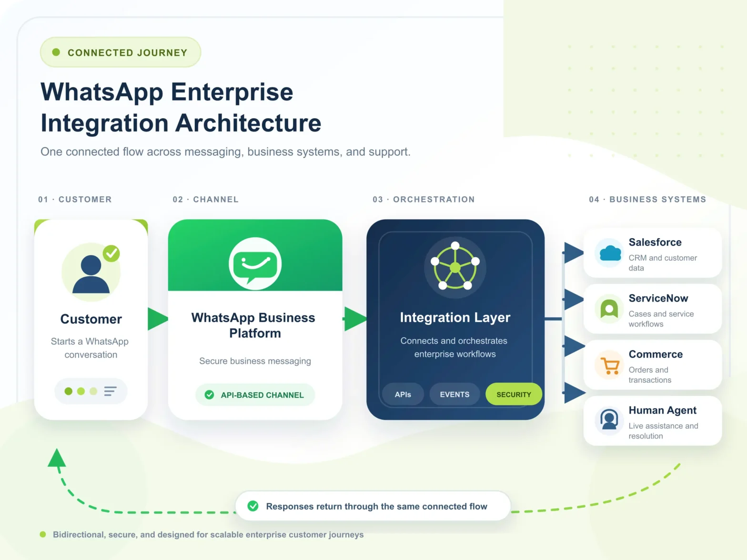This screenshot has width=747, height=560.
Task: Open the Salesforce card
Action: pyautogui.click(x=653, y=253)
